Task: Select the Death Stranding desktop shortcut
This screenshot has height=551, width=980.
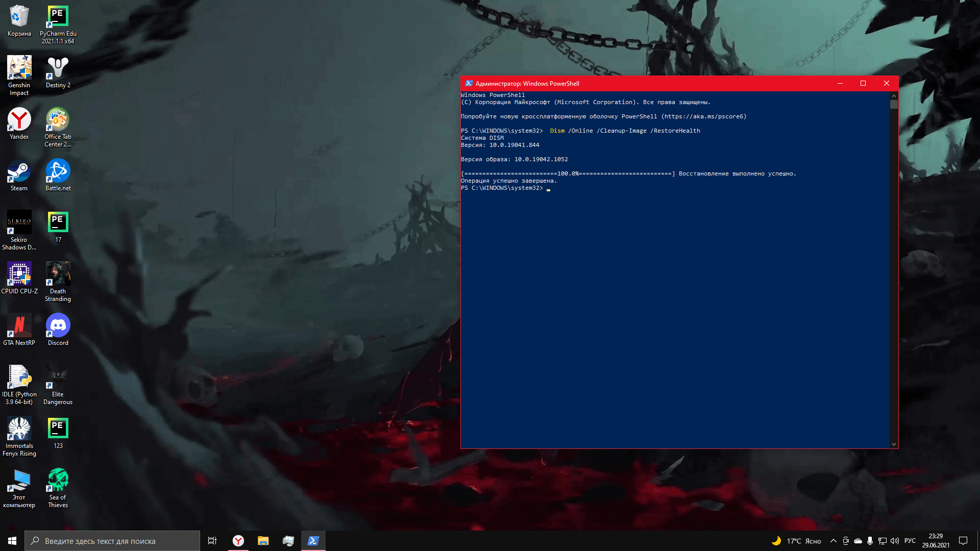Action: 58,282
